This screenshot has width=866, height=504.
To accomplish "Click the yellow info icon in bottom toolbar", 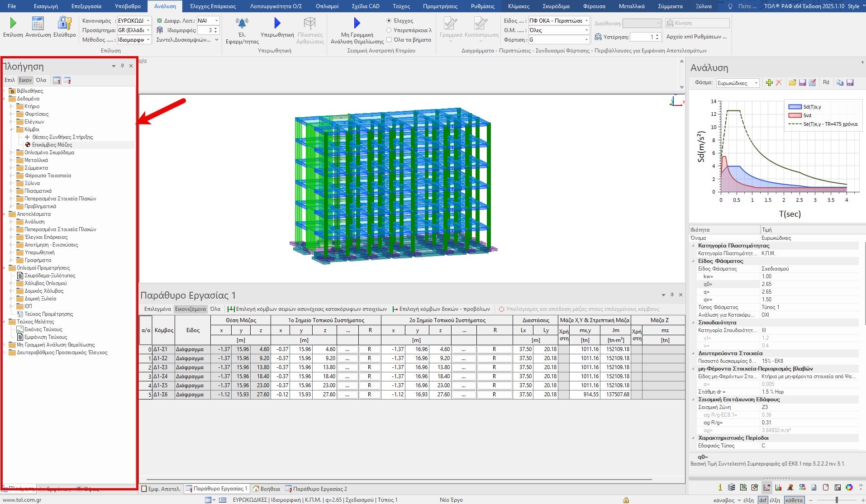I will (x=720, y=487).
